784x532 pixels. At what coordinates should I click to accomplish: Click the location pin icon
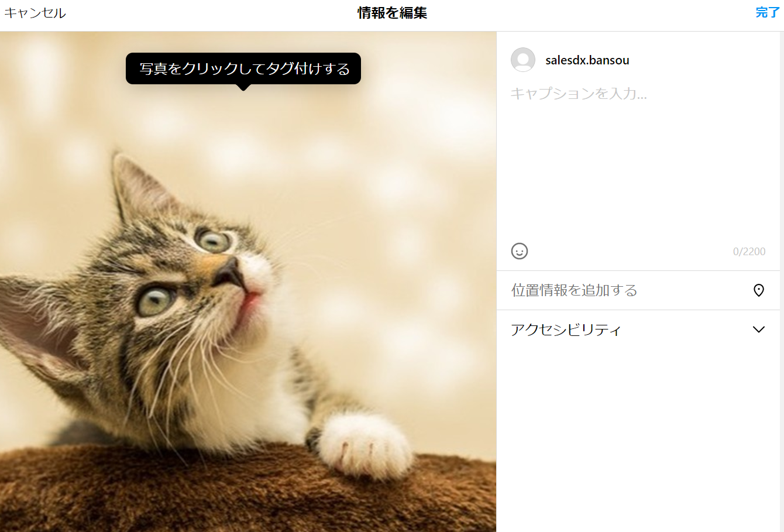click(x=759, y=290)
